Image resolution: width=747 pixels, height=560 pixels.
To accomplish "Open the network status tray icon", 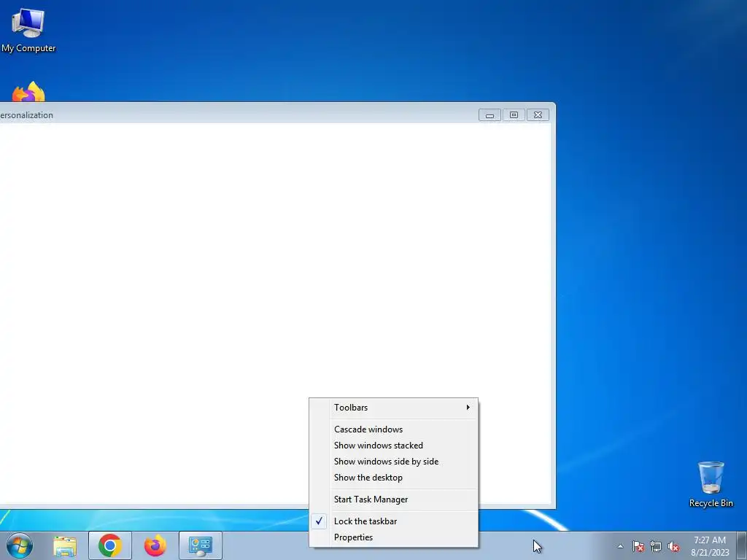I will point(656,547).
